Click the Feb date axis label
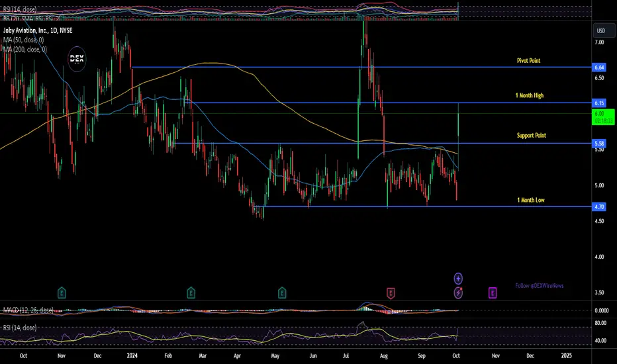617x364 pixels. click(x=168, y=356)
